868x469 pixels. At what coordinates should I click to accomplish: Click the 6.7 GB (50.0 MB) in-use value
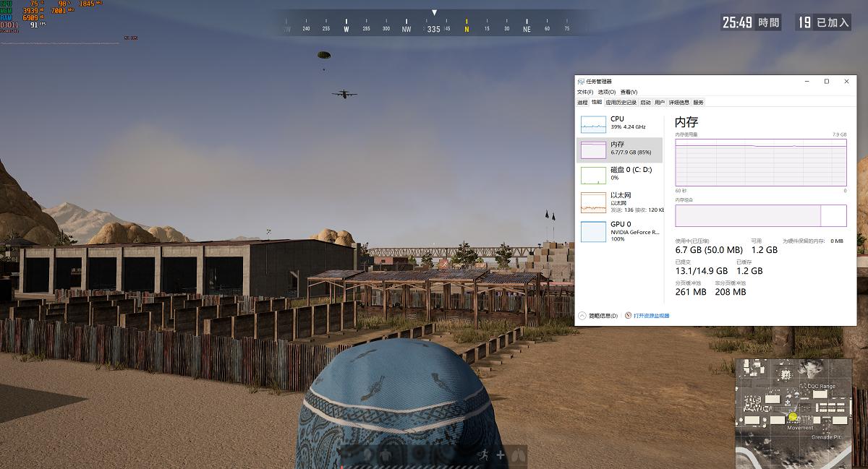(709, 250)
